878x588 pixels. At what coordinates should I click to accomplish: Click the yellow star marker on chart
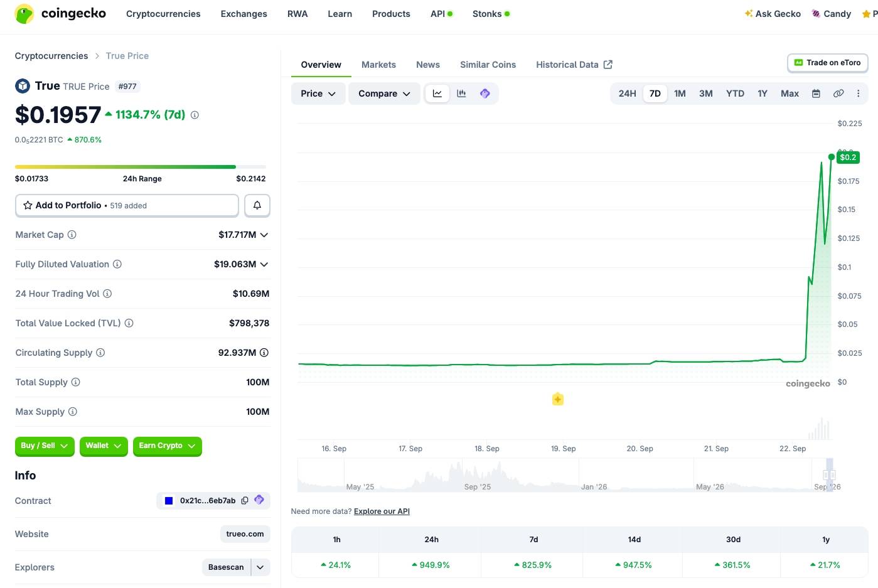pyautogui.click(x=558, y=399)
